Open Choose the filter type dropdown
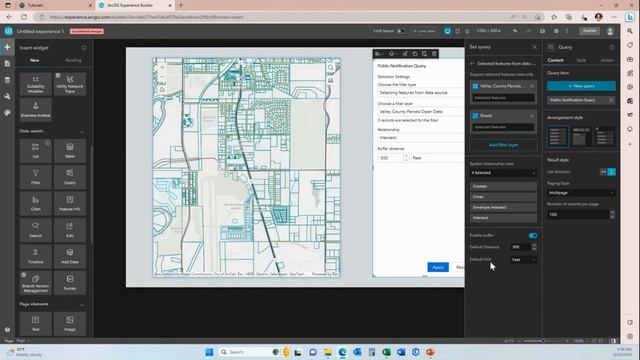 tap(420, 93)
